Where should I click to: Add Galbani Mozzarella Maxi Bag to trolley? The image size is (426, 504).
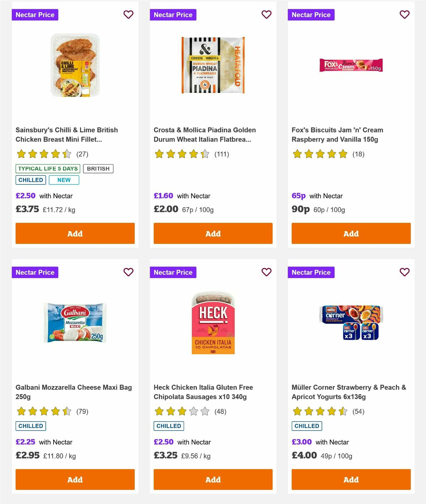tap(75, 479)
